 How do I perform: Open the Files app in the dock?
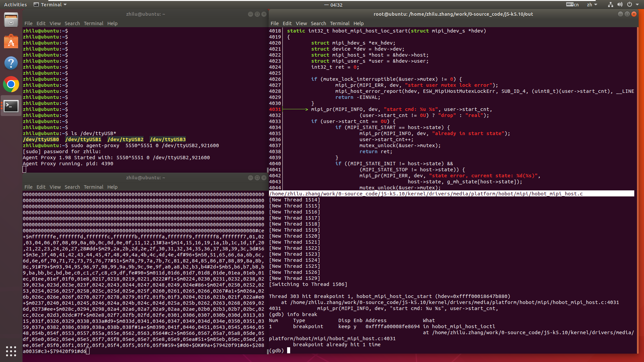click(11, 20)
